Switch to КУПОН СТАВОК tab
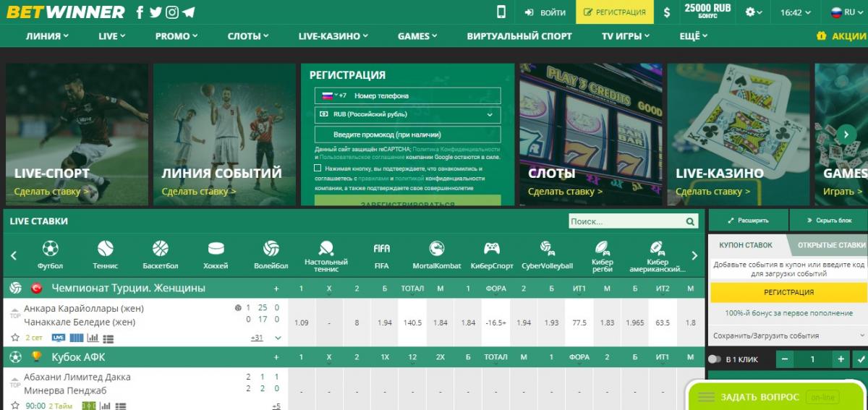The image size is (868, 410). (746, 245)
